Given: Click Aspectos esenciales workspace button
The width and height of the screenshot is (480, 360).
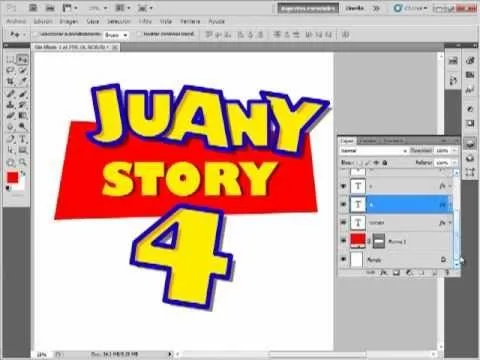Looking at the screenshot, I should click(x=308, y=8).
